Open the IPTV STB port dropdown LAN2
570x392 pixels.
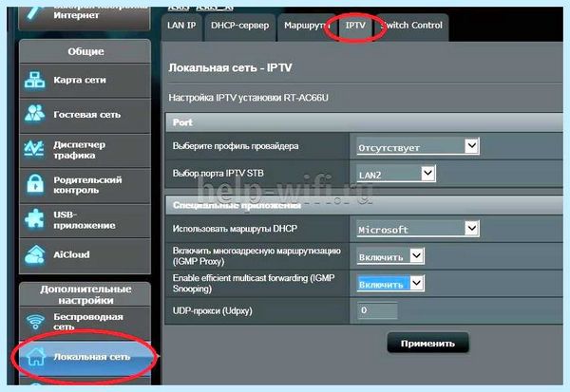point(396,174)
